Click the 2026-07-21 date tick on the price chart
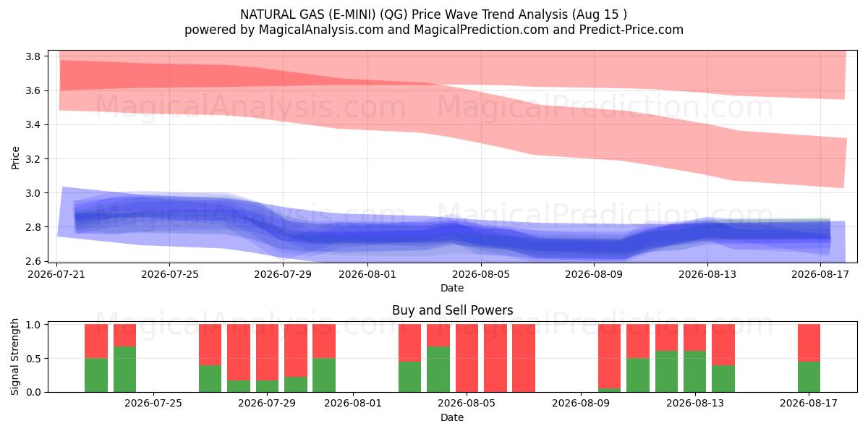868x434 pixels. click(56, 274)
